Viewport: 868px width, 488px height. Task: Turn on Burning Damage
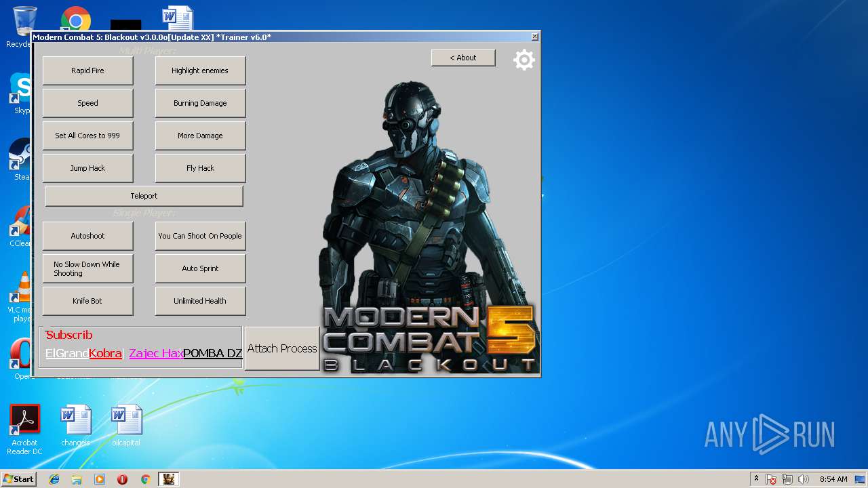(200, 103)
